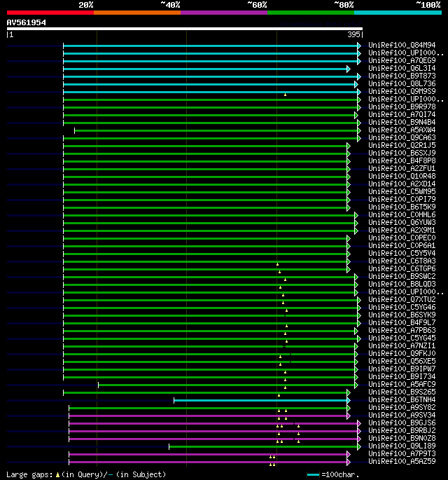Select the UniRef100_A7QEG9 hit label

click(x=402, y=60)
